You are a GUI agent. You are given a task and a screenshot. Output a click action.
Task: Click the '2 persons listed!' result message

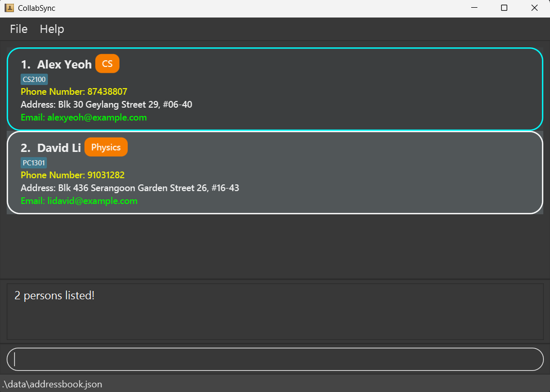coord(55,296)
